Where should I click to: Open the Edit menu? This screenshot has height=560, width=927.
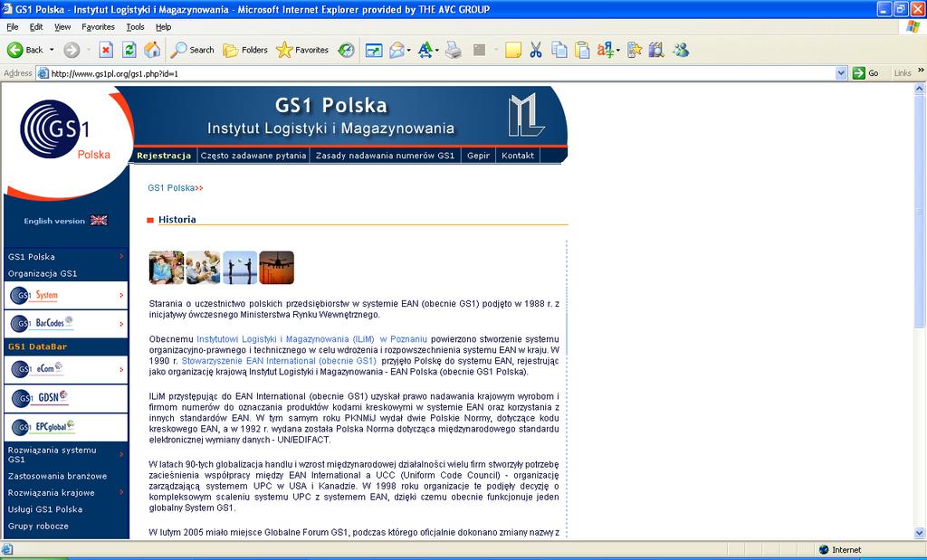click(36, 26)
